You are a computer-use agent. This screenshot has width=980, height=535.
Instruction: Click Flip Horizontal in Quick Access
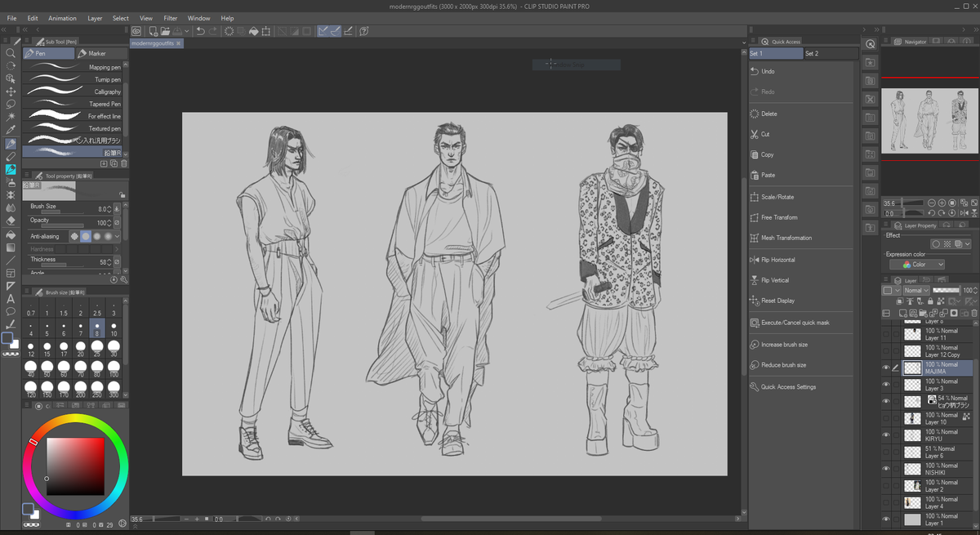tap(803, 260)
